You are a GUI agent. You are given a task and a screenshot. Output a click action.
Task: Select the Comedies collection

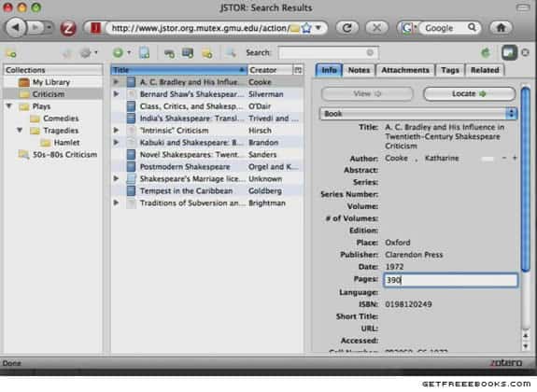click(x=61, y=119)
